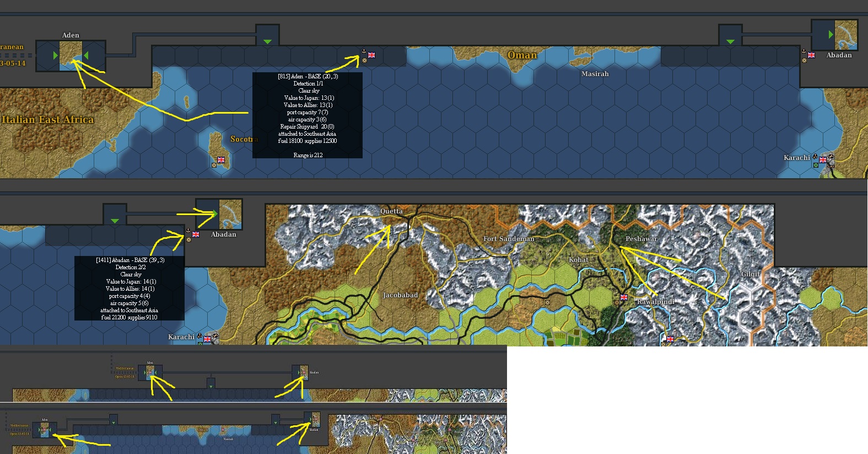Viewport: 868px width, 454px height.
Task: Click the Italian East Africa label
Action: [48, 120]
